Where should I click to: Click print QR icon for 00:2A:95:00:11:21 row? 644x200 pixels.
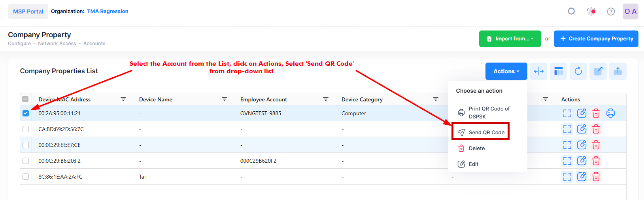pos(610,113)
